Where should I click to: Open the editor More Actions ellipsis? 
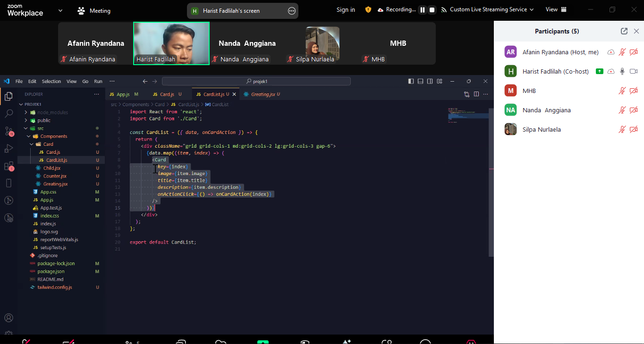(486, 94)
